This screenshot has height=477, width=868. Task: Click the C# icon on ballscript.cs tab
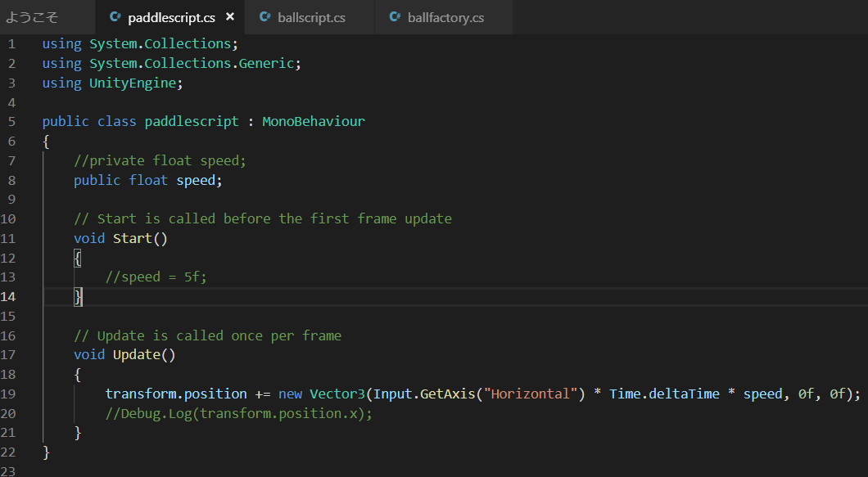point(264,17)
